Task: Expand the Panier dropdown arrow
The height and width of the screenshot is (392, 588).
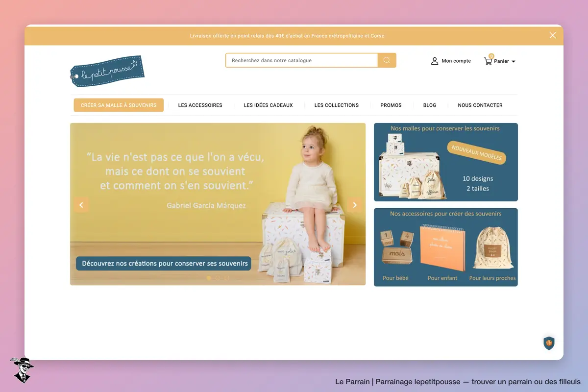Action: [x=514, y=62]
